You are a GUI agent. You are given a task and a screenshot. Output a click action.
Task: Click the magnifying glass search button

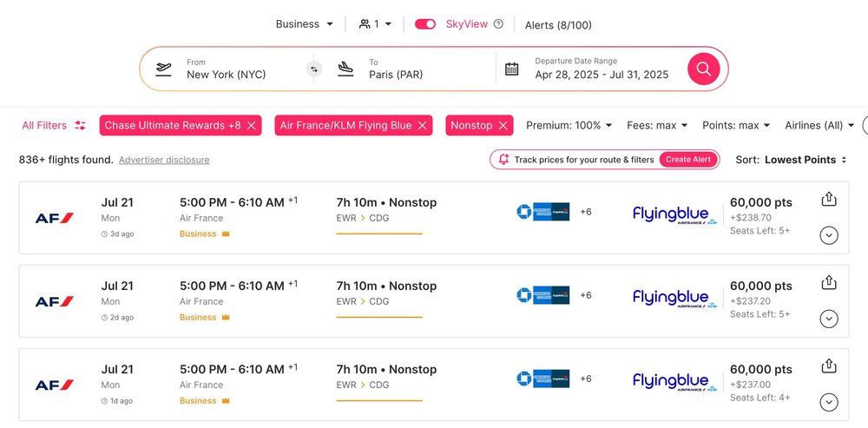pyautogui.click(x=704, y=69)
